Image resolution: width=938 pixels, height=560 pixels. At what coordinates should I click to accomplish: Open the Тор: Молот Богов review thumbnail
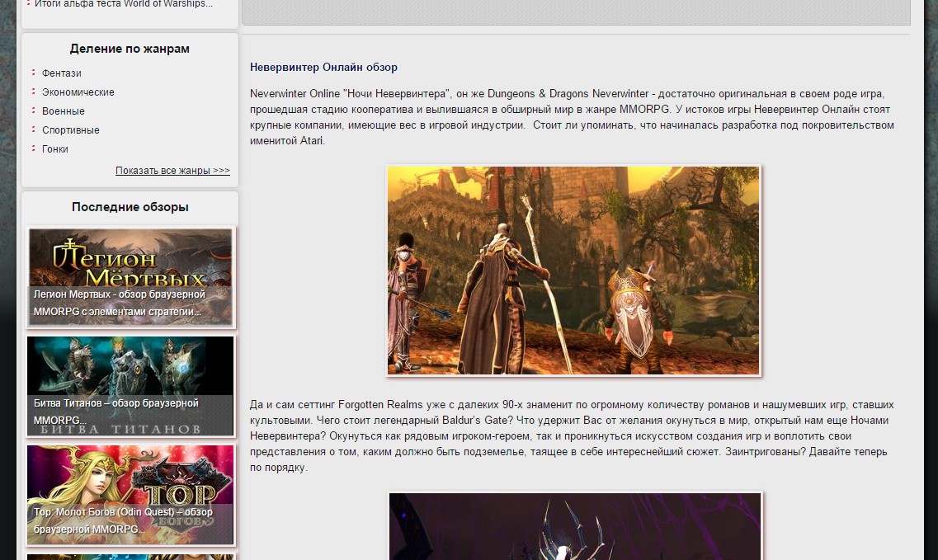(130, 495)
